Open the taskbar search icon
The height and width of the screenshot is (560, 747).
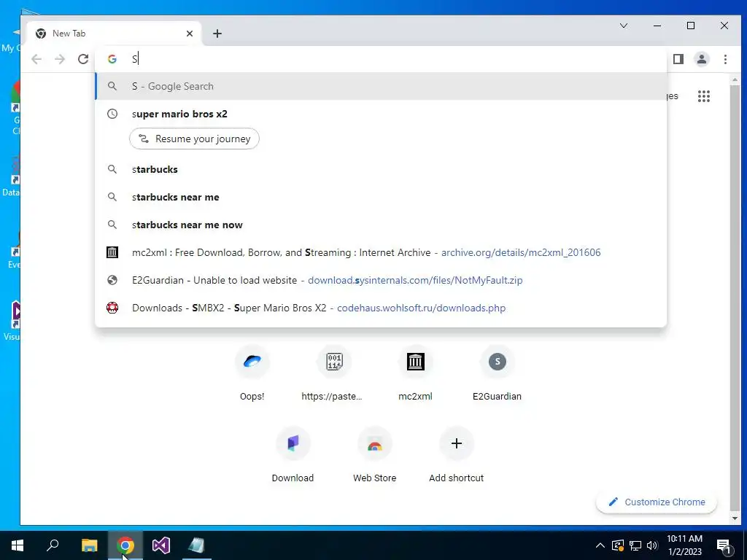pos(53,545)
